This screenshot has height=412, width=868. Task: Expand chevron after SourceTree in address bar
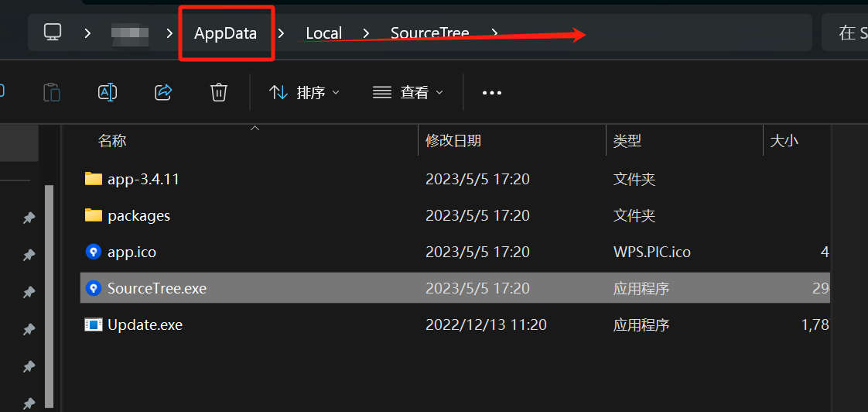494,33
